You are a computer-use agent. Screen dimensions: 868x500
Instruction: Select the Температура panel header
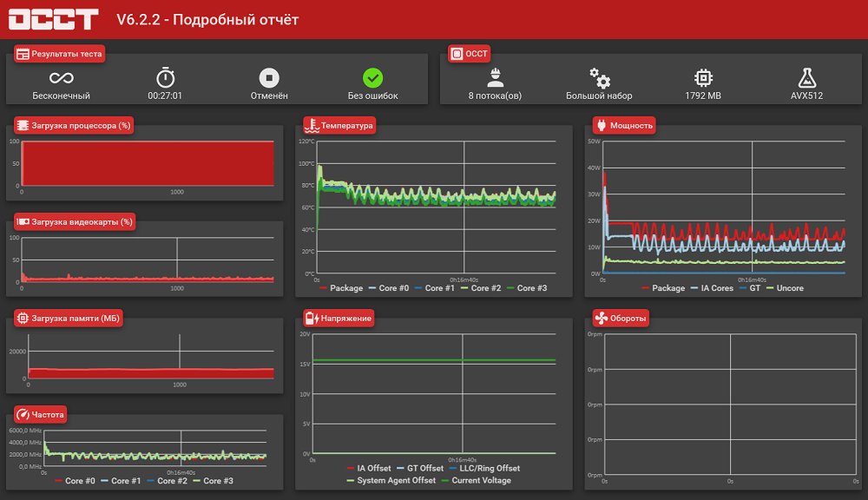(x=340, y=126)
